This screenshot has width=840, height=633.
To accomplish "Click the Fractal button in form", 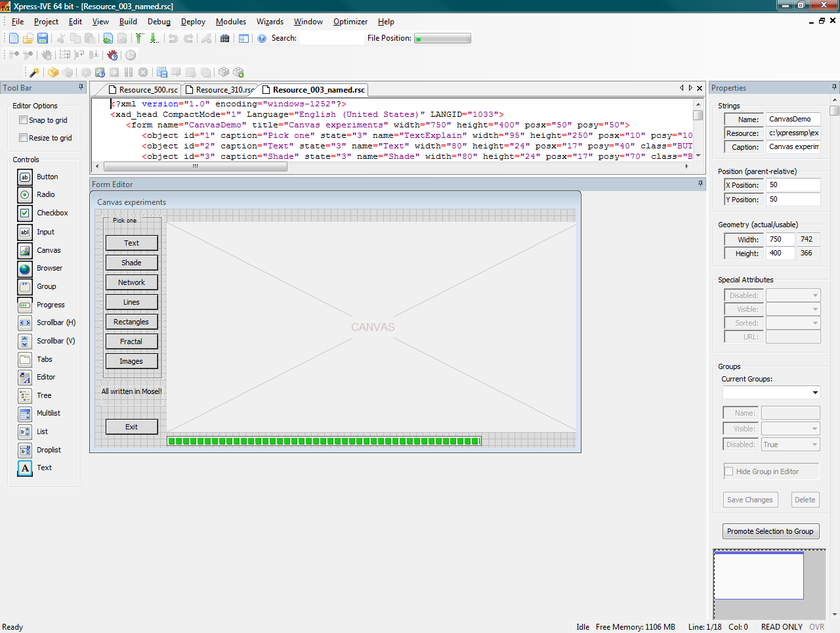I will click(x=131, y=341).
